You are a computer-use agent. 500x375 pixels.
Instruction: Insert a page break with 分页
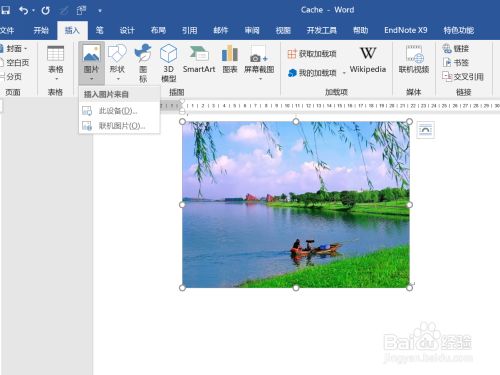point(11,77)
